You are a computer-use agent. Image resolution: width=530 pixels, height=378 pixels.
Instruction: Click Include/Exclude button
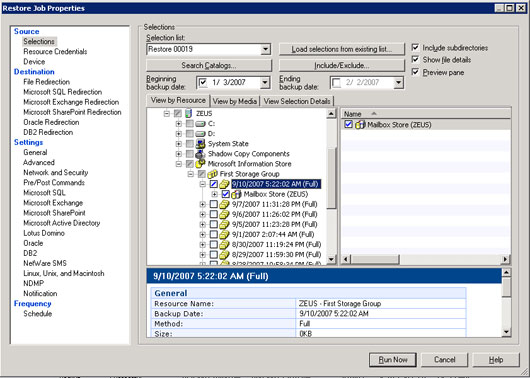pyautogui.click(x=342, y=66)
